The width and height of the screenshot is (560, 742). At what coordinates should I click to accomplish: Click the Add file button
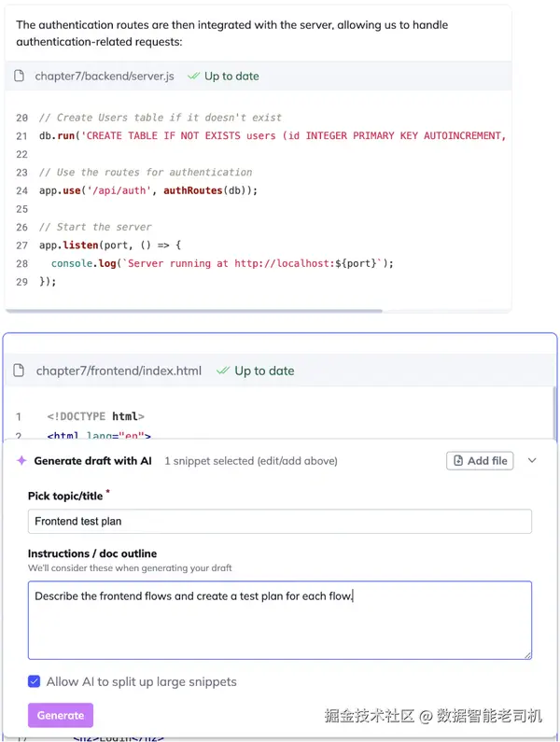pyautogui.click(x=480, y=460)
